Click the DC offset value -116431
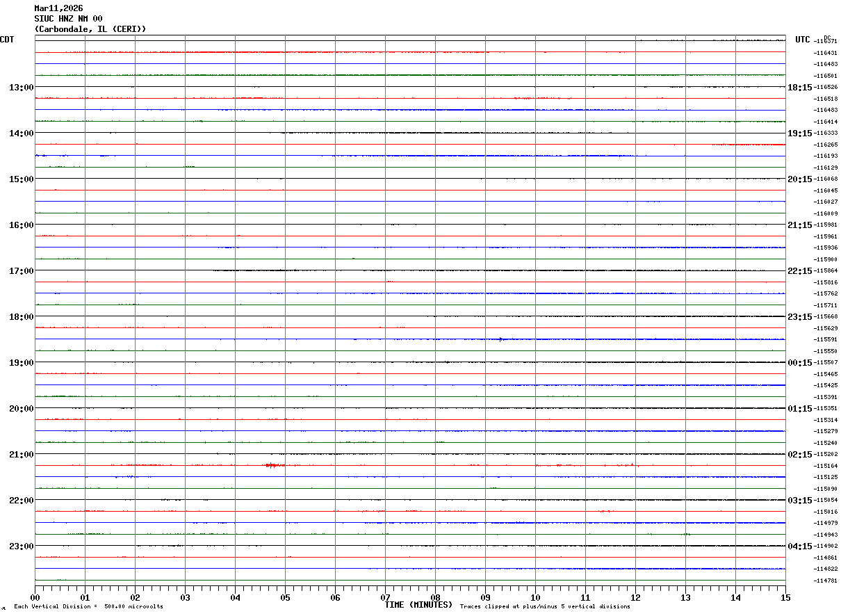Screen dimensions: 841x616 point(825,53)
